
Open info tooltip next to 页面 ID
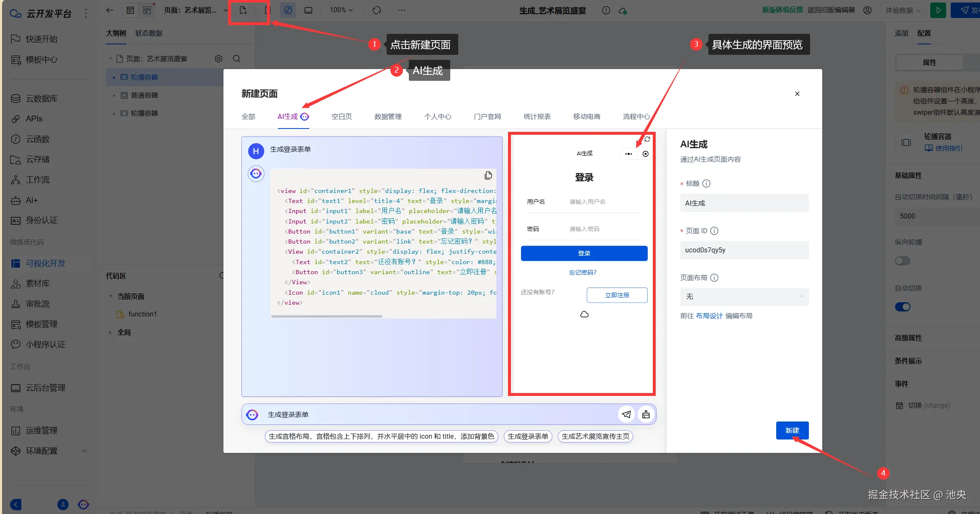tap(714, 231)
